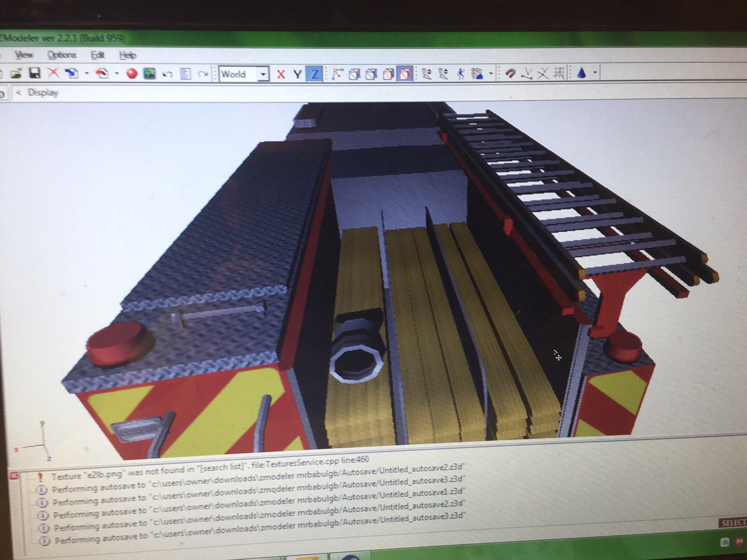
Task: Click the texture not found error message
Action: 210,467
